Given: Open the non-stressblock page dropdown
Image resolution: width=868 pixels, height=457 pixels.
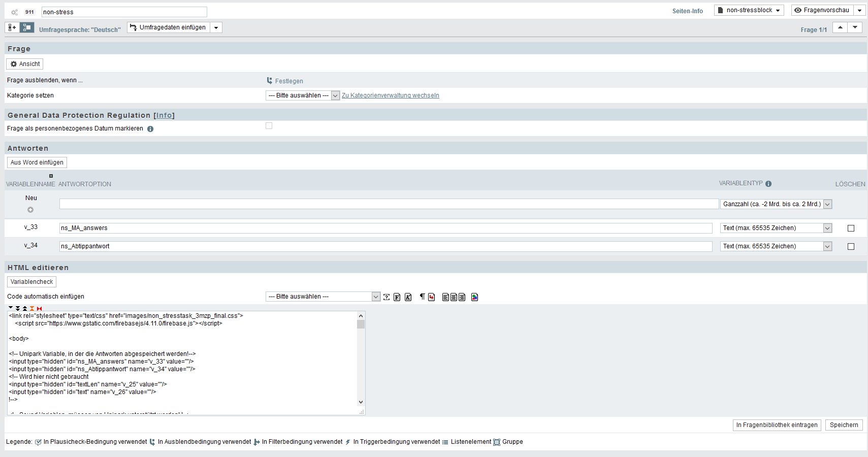Looking at the screenshot, I should pyautogui.click(x=749, y=10).
